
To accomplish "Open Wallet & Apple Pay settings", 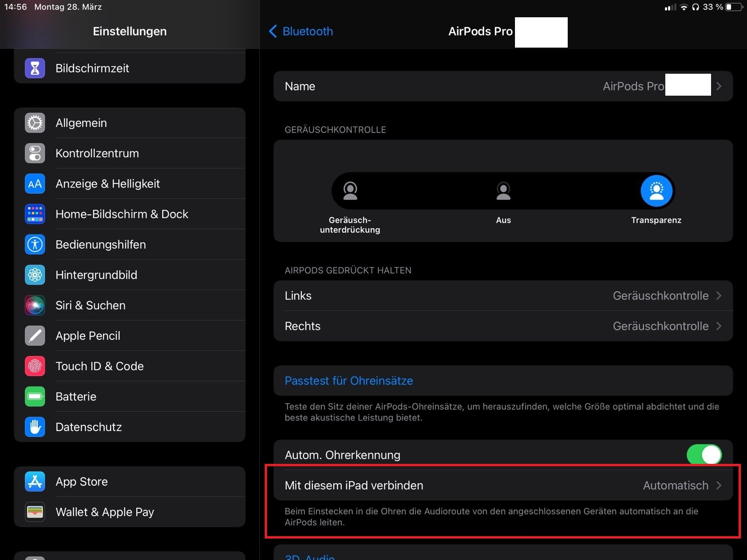I will (x=130, y=512).
